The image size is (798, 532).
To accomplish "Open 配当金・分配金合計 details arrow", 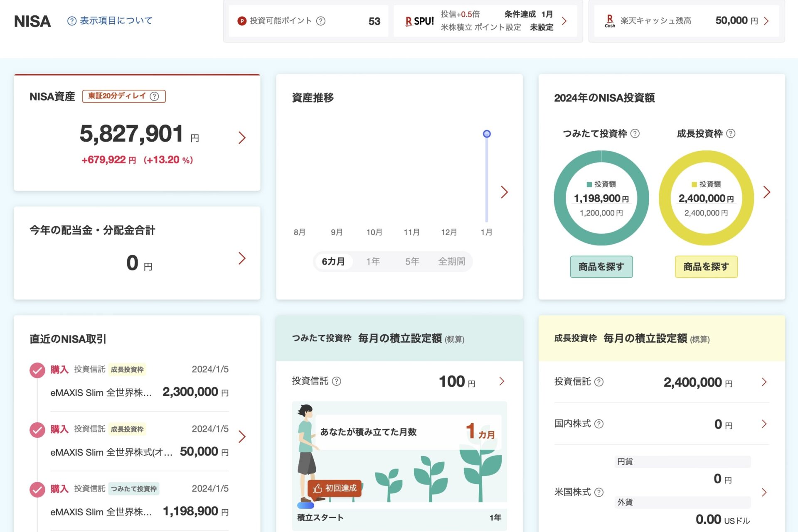I will [242, 258].
